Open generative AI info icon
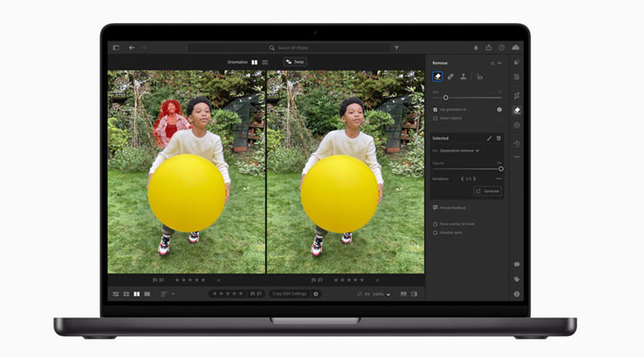The image size is (644, 357). [x=500, y=109]
